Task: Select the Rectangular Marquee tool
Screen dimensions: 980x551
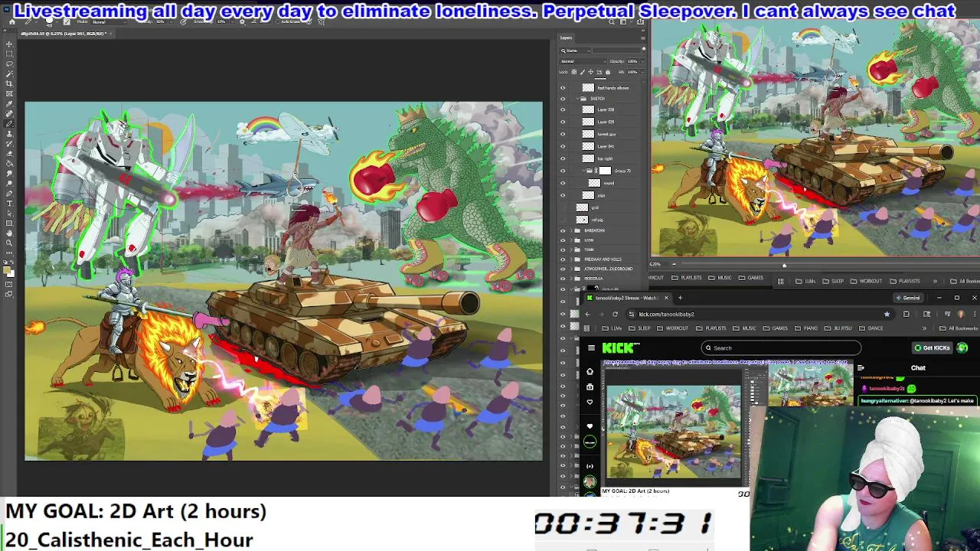Action: (9, 54)
